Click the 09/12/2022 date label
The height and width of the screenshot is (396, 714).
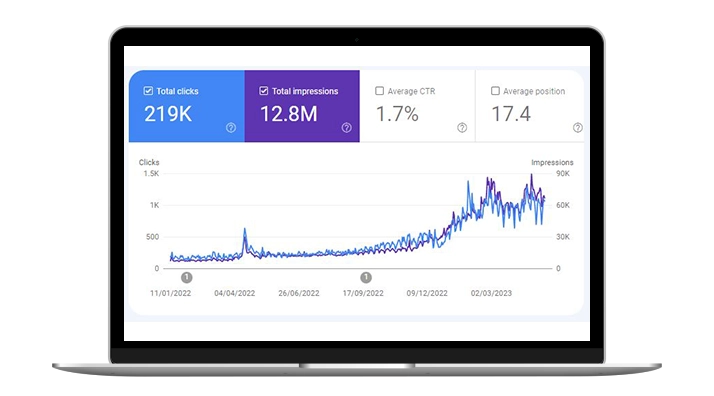pyautogui.click(x=427, y=293)
